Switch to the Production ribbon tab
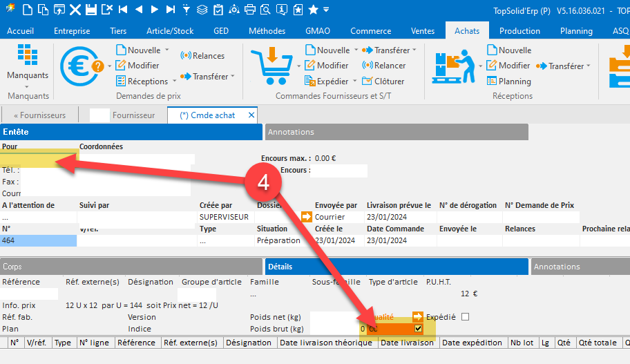 click(x=519, y=31)
